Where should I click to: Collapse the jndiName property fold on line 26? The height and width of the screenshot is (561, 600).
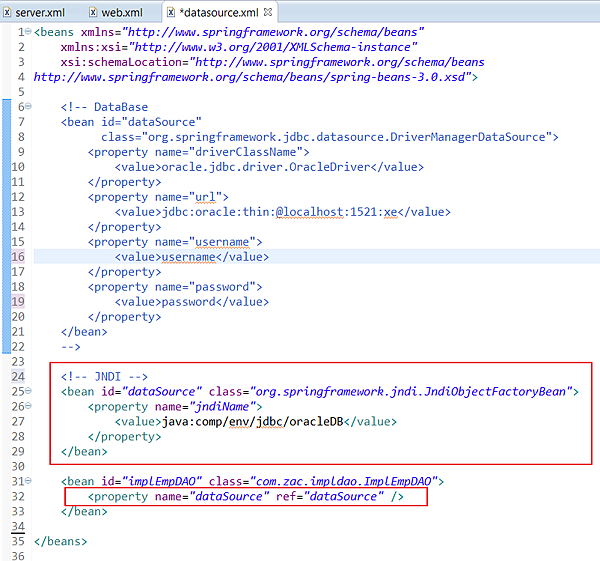(28, 406)
